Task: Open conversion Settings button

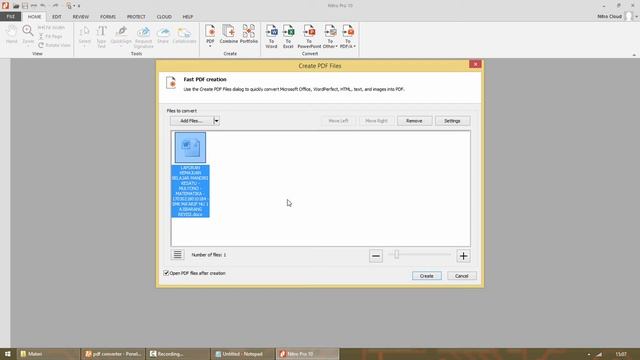Action: (x=452, y=121)
